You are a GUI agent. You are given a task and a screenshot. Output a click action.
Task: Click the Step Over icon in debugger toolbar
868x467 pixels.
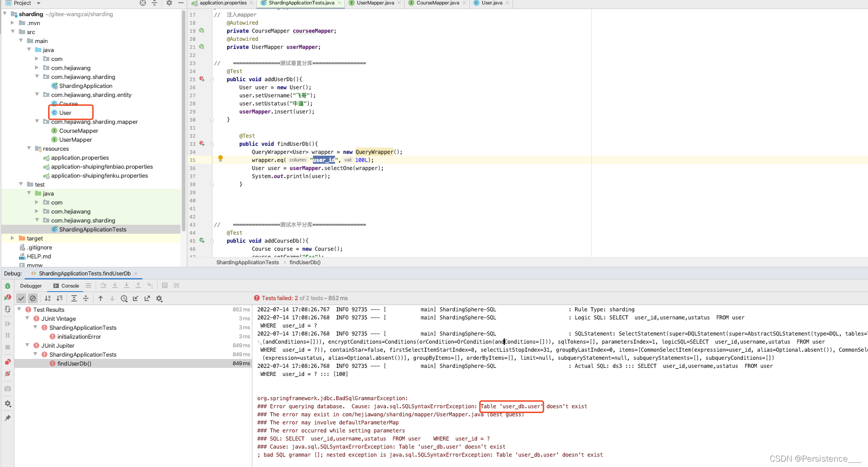103,285
